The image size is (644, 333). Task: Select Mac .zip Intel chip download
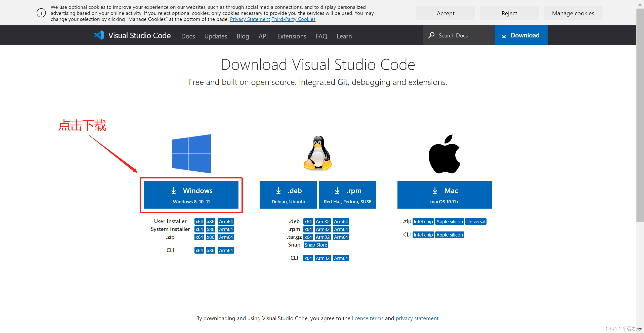423,221
